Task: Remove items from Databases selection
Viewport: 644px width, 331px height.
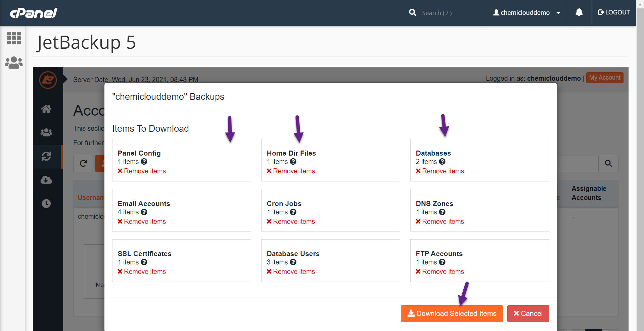Action: (x=440, y=171)
